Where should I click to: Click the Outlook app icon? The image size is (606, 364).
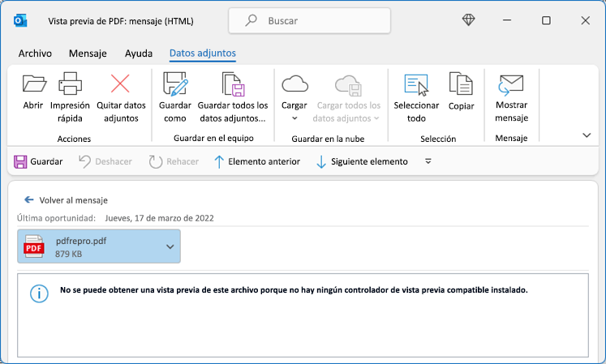coord(20,20)
